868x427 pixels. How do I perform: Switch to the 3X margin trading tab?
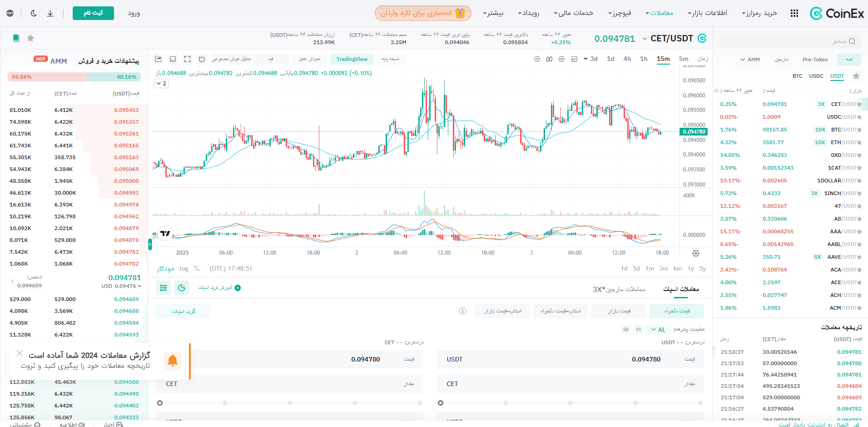(x=619, y=289)
